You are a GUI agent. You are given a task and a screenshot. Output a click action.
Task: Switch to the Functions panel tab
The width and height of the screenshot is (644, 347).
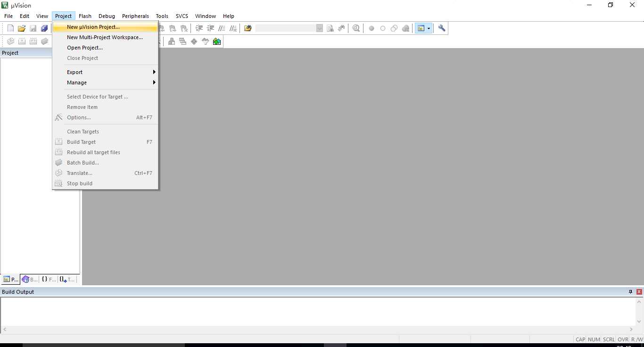[49, 280]
